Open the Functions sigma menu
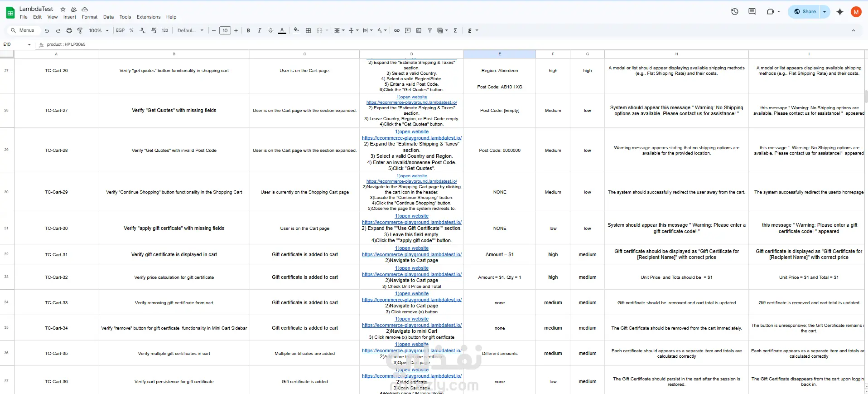The image size is (868, 394). 455,30
